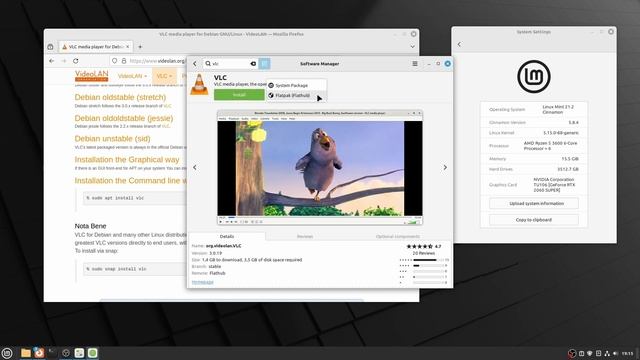Viewport: 640px width, 360px height.
Task: Click Firefox forward navigation arrow
Action: 64,61
